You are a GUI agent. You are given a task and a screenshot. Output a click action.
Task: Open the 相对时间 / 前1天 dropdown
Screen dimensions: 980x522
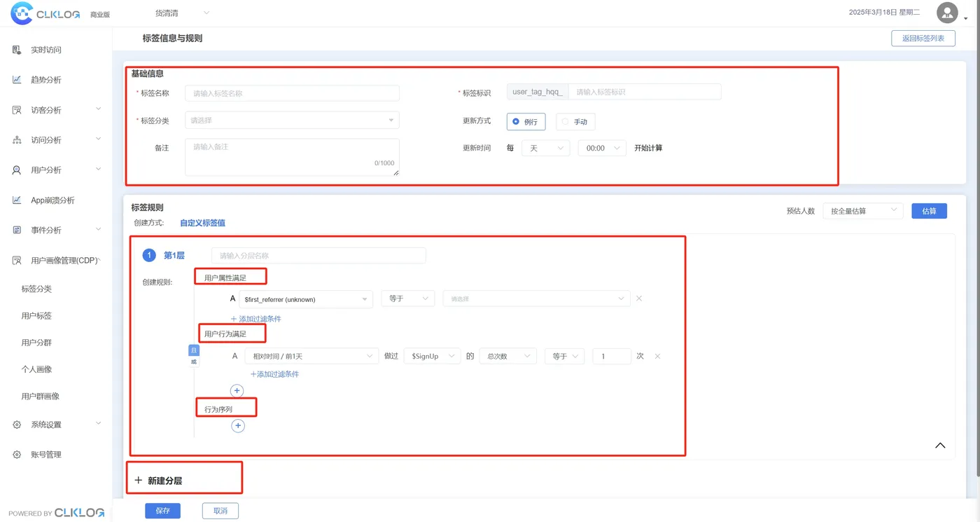(x=311, y=357)
